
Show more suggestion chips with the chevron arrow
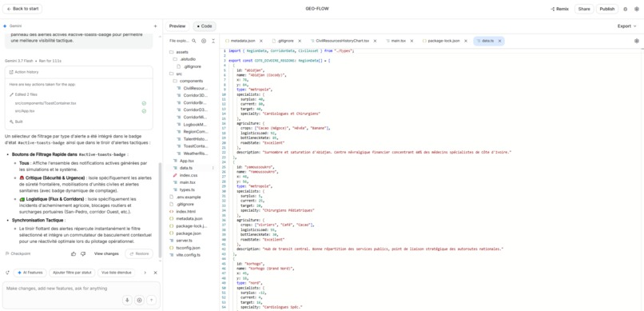click(x=145, y=273)
